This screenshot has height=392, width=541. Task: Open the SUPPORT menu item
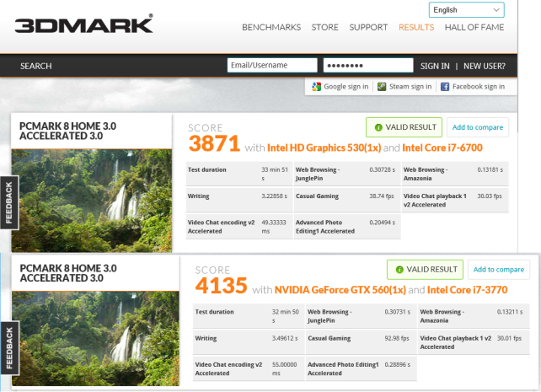[368, 27]
